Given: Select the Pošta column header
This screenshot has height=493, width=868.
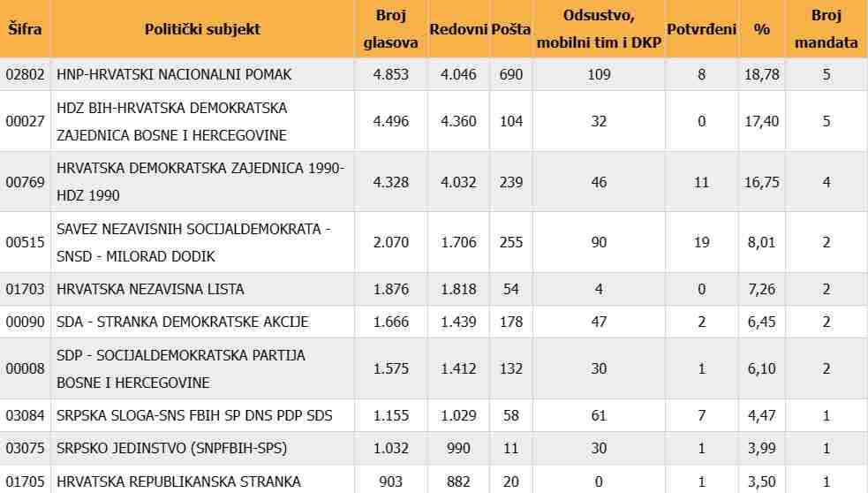Looking at the screenshot, I should coord(510,29).
